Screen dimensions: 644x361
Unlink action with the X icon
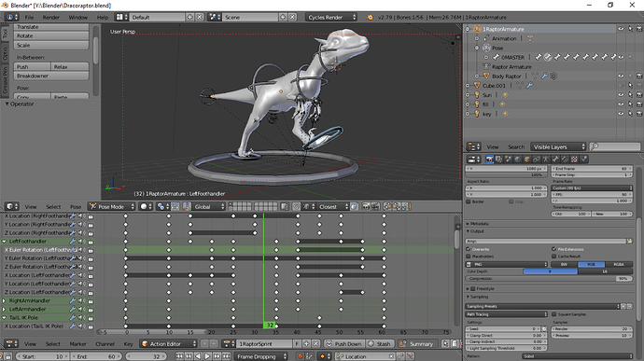(x=315, y=344)
